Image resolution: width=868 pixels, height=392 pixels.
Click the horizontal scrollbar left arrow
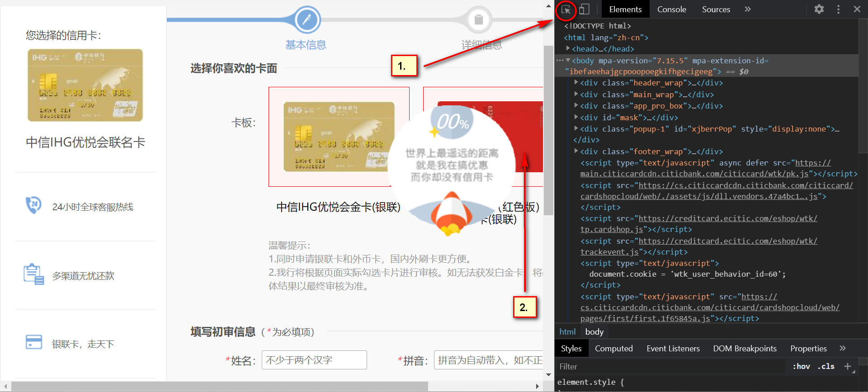[x=5, y=386]
